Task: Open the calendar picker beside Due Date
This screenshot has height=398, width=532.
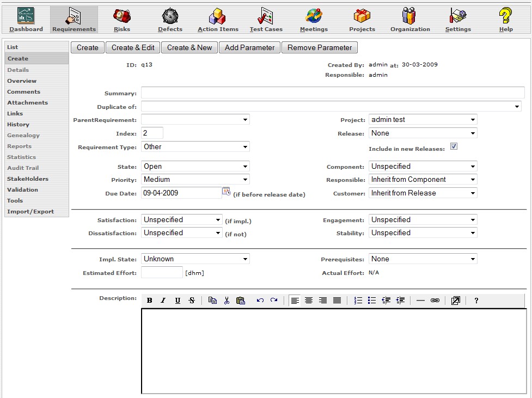Action: tap(226, 192)
